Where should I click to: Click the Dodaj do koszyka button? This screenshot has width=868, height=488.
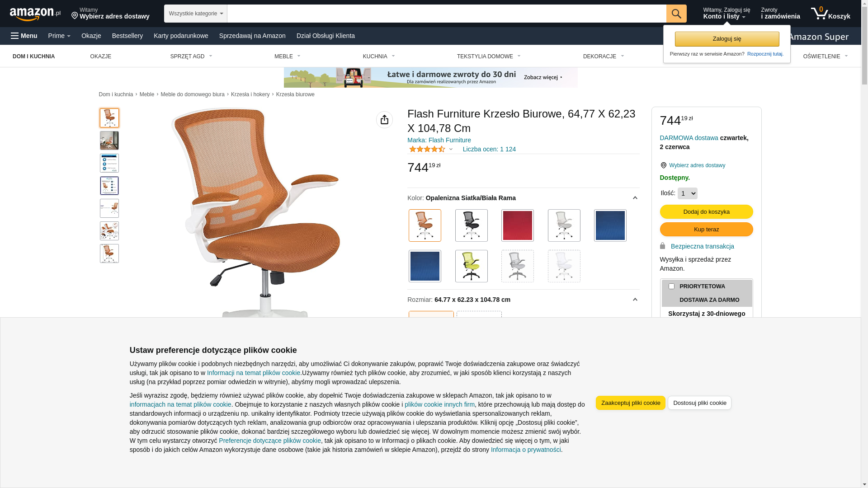point(706,212)
